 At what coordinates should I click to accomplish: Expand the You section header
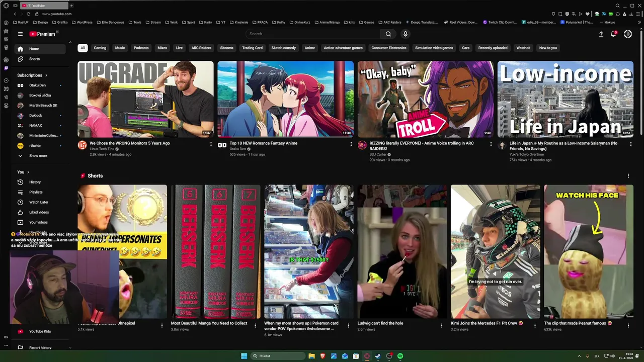[x=23, y=172]
